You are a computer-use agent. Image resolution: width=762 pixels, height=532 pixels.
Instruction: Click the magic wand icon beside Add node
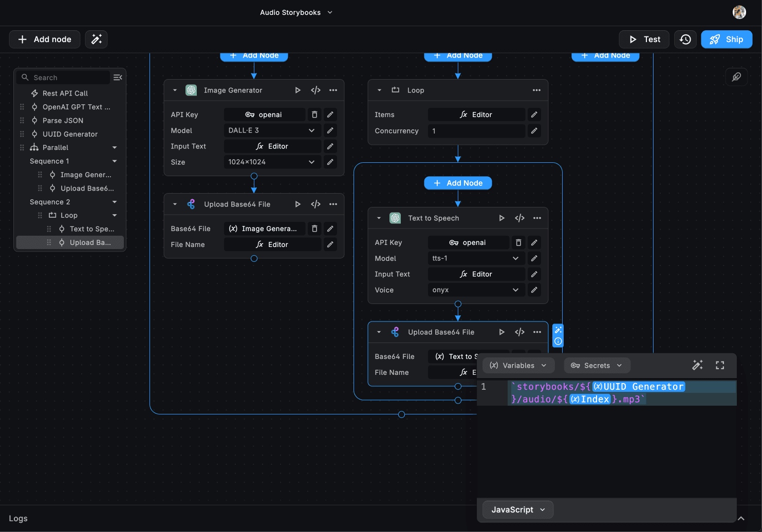(x=96, y=40)
